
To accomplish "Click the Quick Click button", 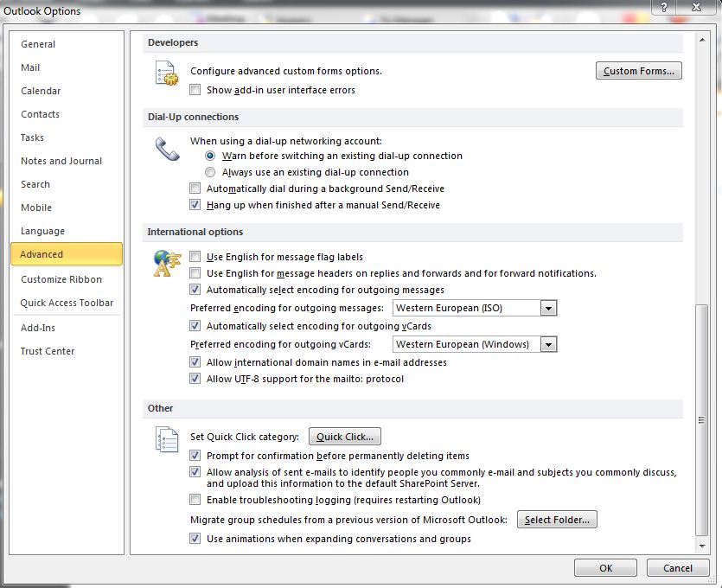I will click(344, 436).
